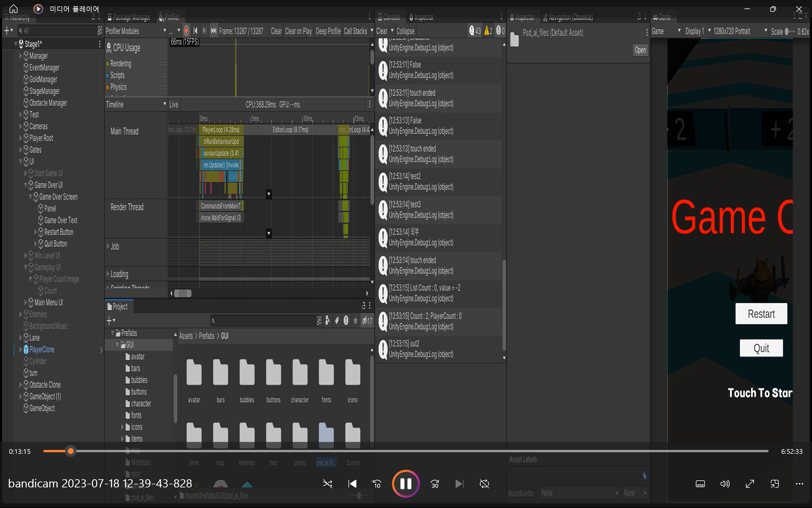Open the 1280x720 Portrait resolution dropdown
The width and height of the screenshot is (812, 508).
(740, 31)
